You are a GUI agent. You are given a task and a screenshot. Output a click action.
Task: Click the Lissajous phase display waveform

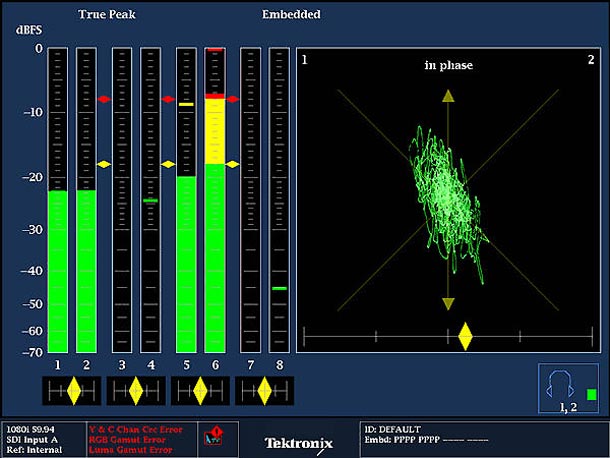(447, 204)
